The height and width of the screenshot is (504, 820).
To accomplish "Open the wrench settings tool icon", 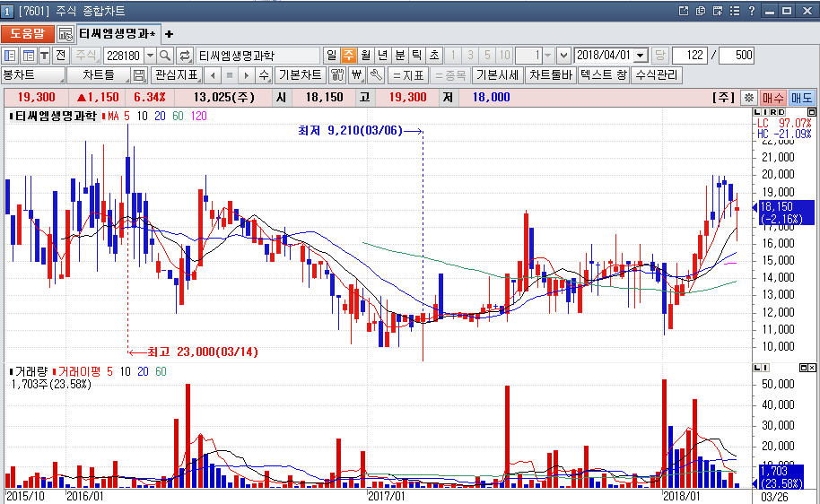I will [x=377, y=75].
